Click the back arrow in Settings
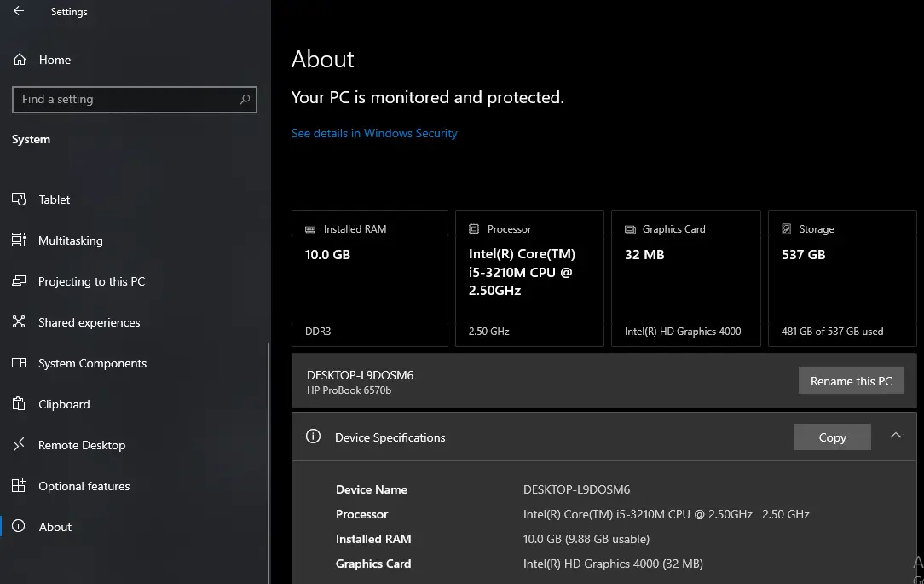This screenshot has width=924, height=584. [x=19, y=12]
